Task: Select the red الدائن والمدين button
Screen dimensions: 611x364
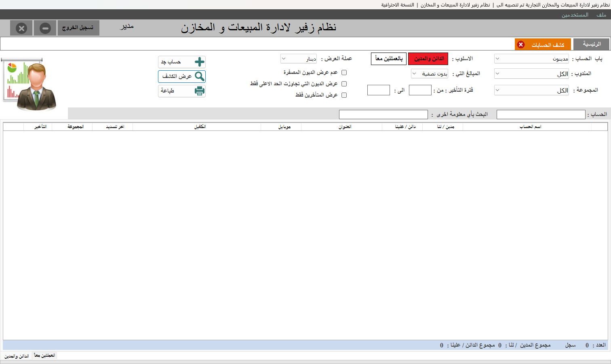Action: pyautogui.click(x=428, y=59)
